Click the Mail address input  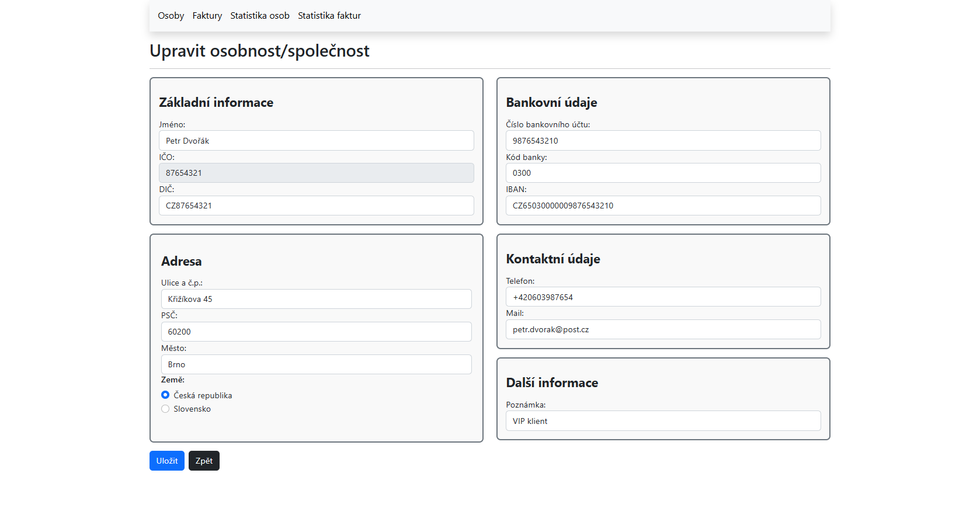663,329
